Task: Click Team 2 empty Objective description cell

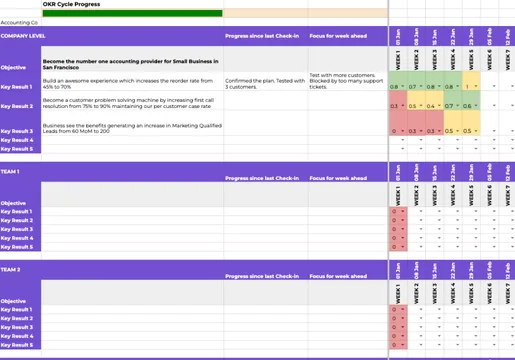Action: [x=132, y=293]
